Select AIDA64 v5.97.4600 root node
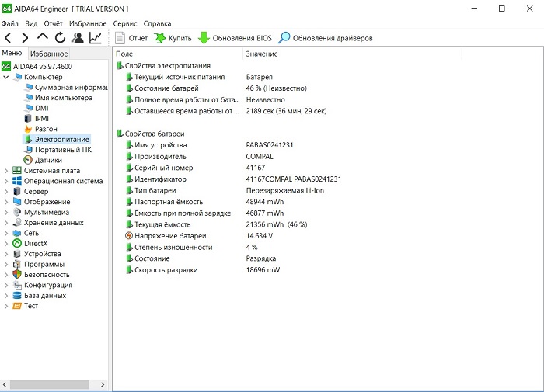The width and height of the screenshot is (544, 392). coord(37,66)
